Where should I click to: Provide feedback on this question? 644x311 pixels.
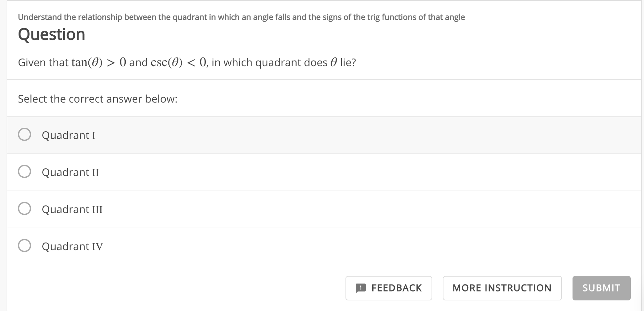coord(389,288)
